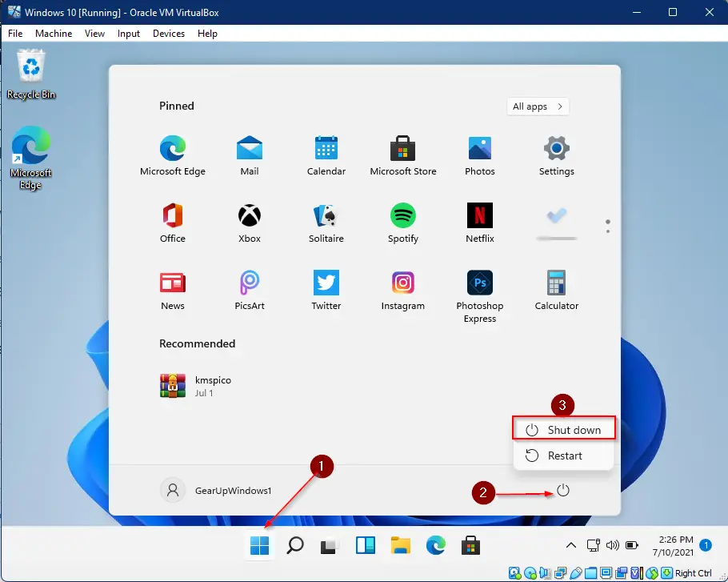Click VirtualBox mouse integration status indicator

tap(652, 572)
